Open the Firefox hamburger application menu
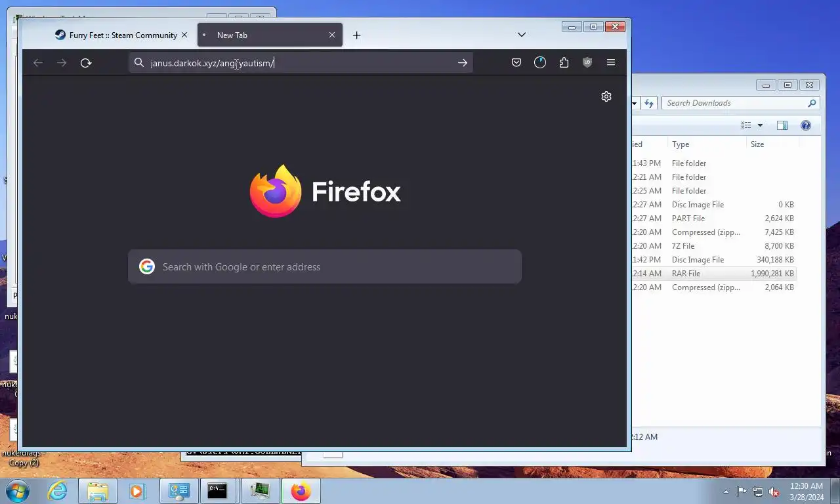The image size is (840, 504). (x=611, y=62)
